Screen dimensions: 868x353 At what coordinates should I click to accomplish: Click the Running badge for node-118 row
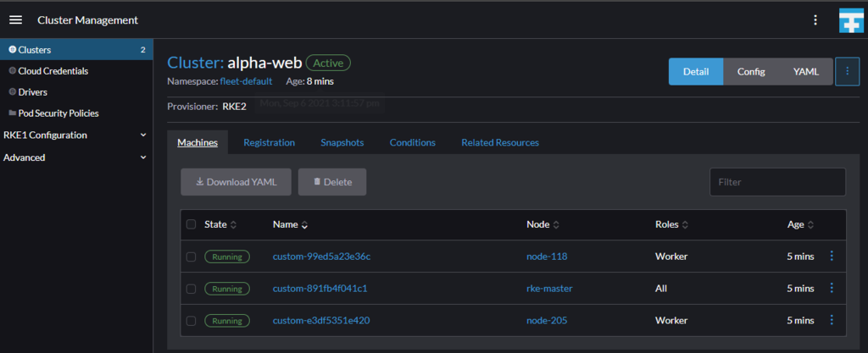tap(227, 256)
